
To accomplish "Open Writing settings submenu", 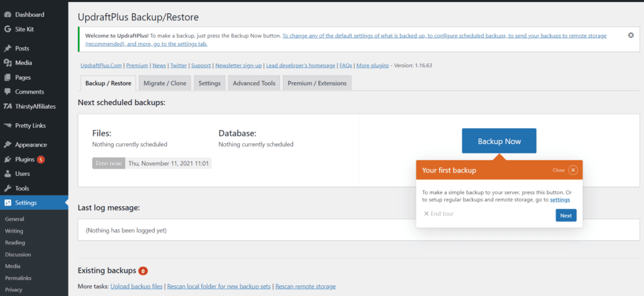I will (x=14, y=231).
